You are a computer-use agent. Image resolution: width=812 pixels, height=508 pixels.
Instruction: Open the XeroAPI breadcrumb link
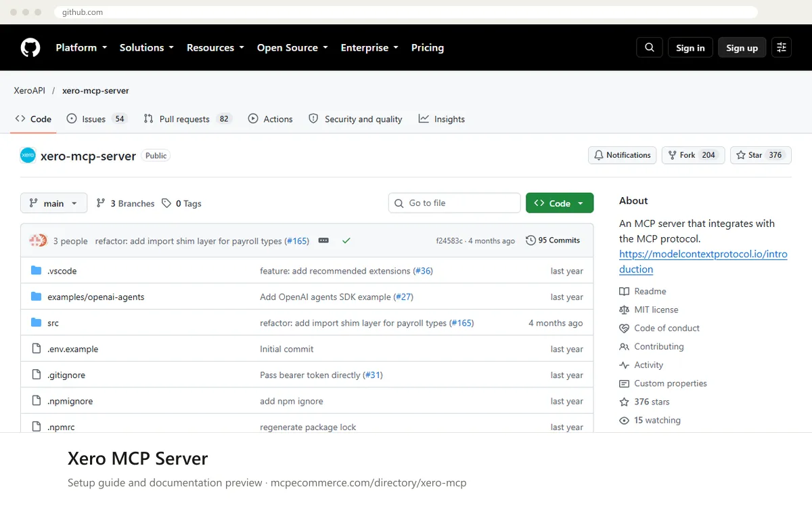pyautogui.click(x=29, y=90)
